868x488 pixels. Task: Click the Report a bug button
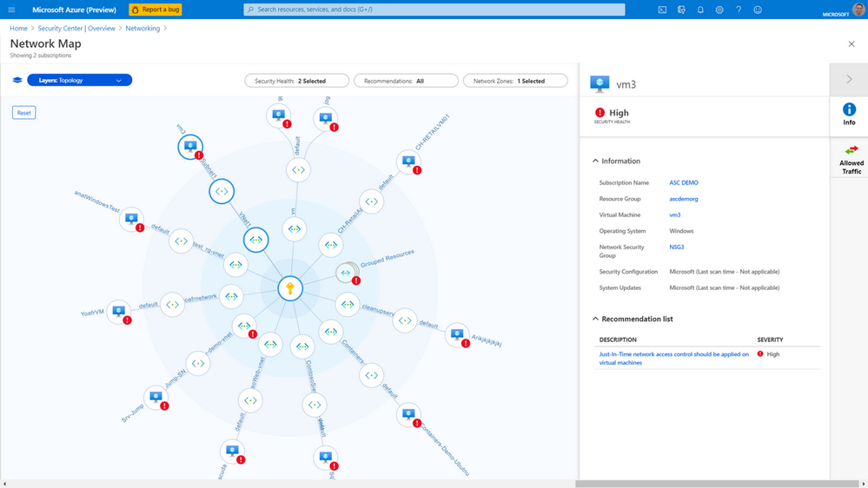(x=156, y=10)
